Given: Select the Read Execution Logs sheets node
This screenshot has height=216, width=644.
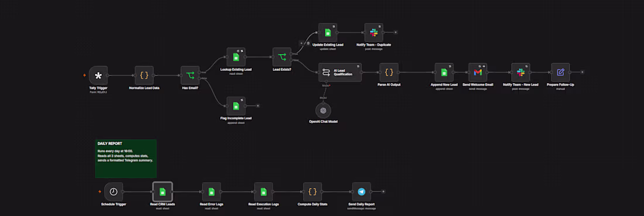Looking at the screenshot, I should [263, 192].
